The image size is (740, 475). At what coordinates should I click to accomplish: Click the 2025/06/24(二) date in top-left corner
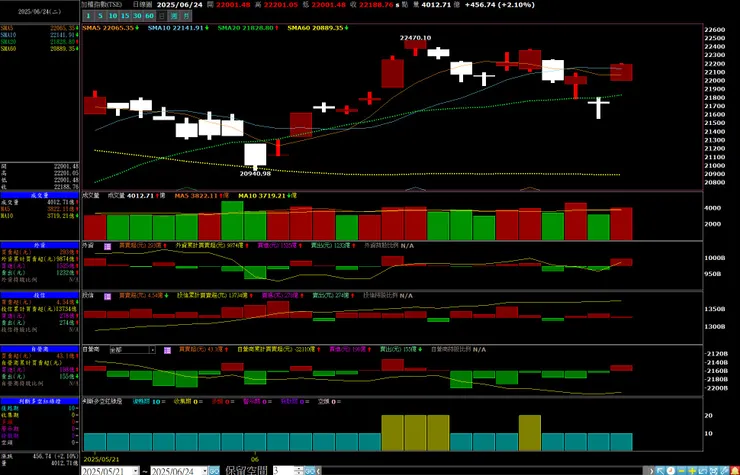click(40, 12)
